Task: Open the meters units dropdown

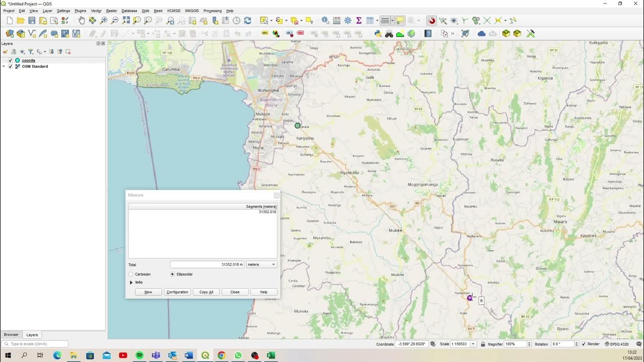Action: [x=261, y=264]
